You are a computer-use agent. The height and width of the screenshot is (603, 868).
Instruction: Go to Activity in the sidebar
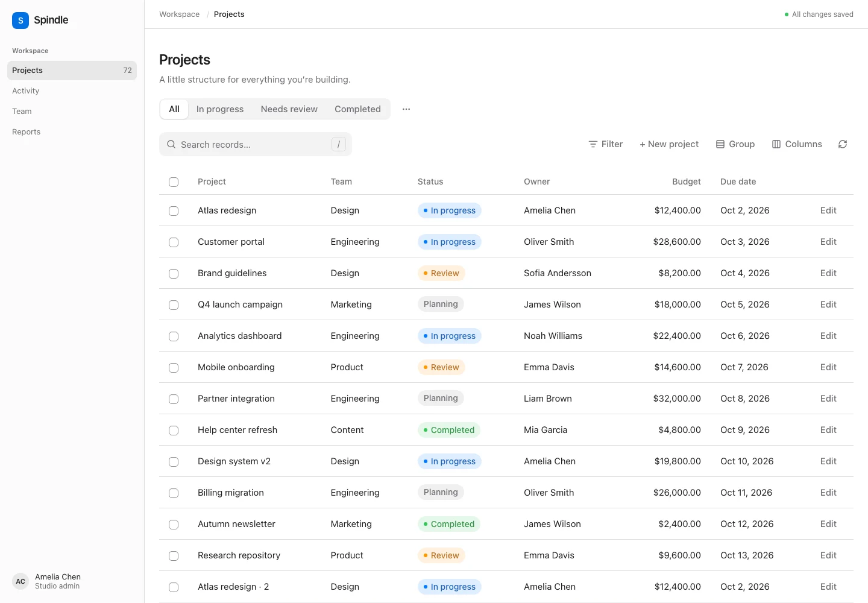pos(72,91)
